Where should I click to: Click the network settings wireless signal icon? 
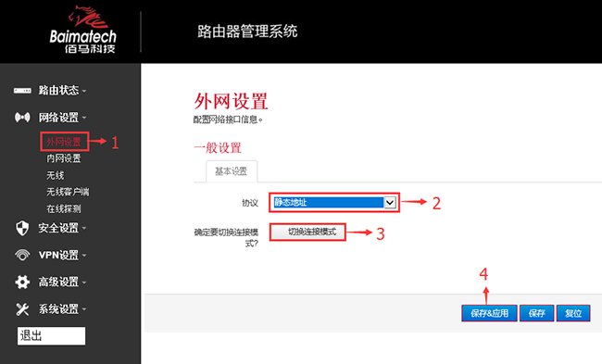(22, 117)
